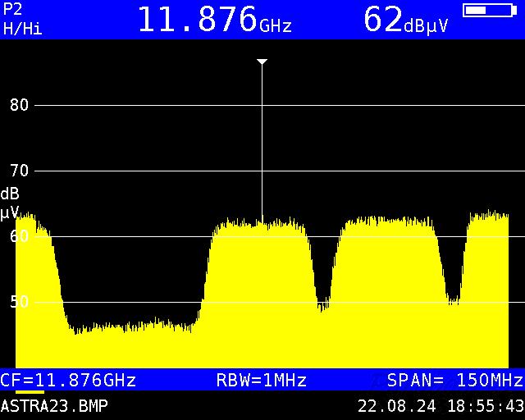This screenshot has height=420, width=525.
Task: Click the ASTRA23.BMP file name
Action: [54, 406]
